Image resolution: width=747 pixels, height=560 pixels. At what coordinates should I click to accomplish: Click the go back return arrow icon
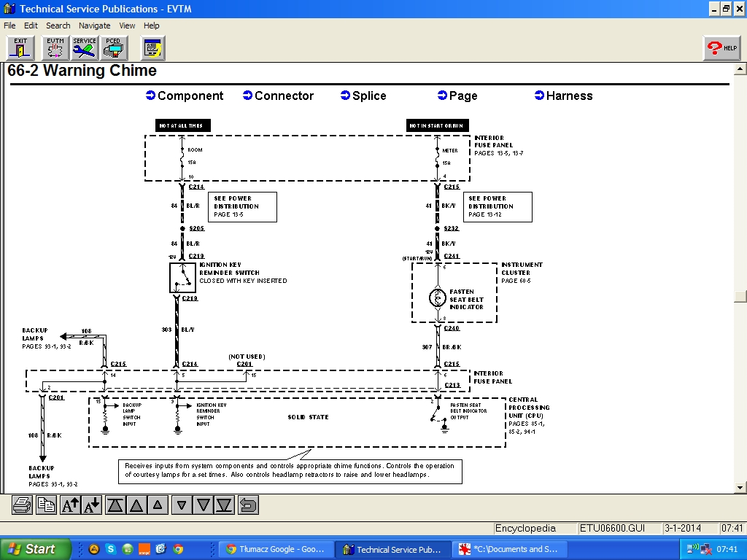coord(249,505)
